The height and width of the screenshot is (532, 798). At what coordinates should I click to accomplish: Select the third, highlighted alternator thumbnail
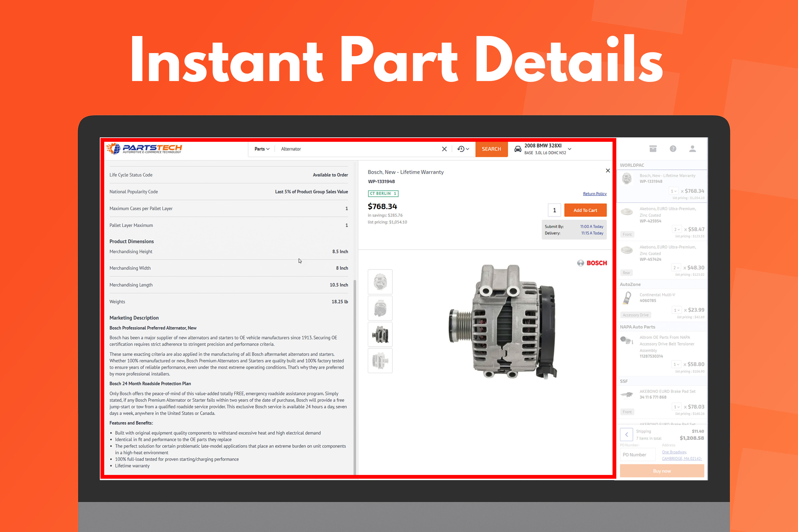(380, 334)
